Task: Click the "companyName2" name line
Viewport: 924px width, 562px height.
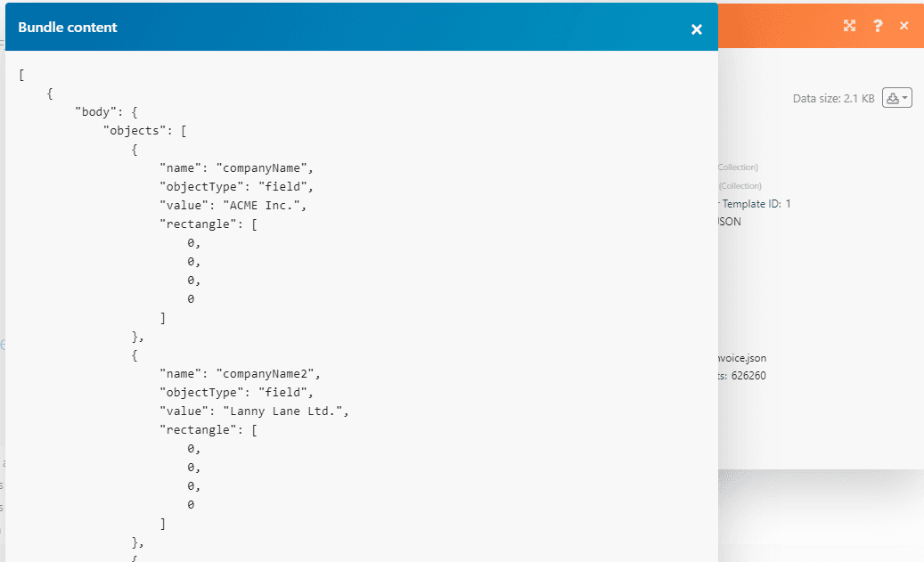Action: (240, 374)
